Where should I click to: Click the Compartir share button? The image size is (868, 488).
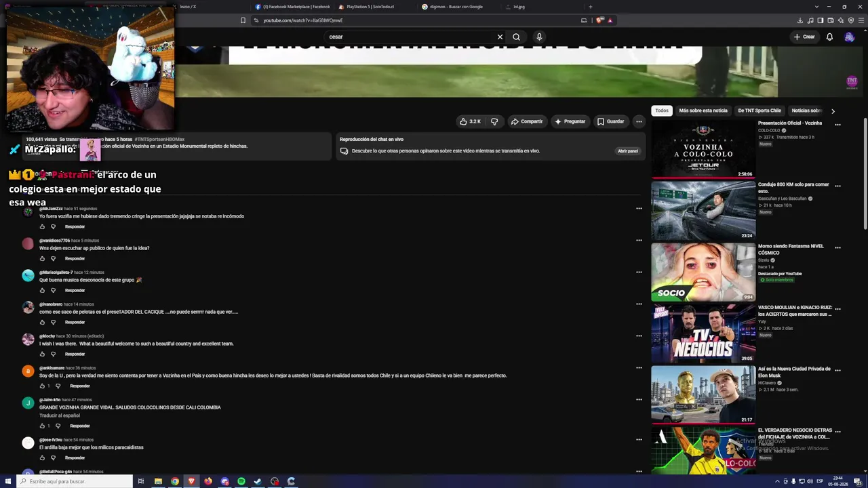(527, 121)
